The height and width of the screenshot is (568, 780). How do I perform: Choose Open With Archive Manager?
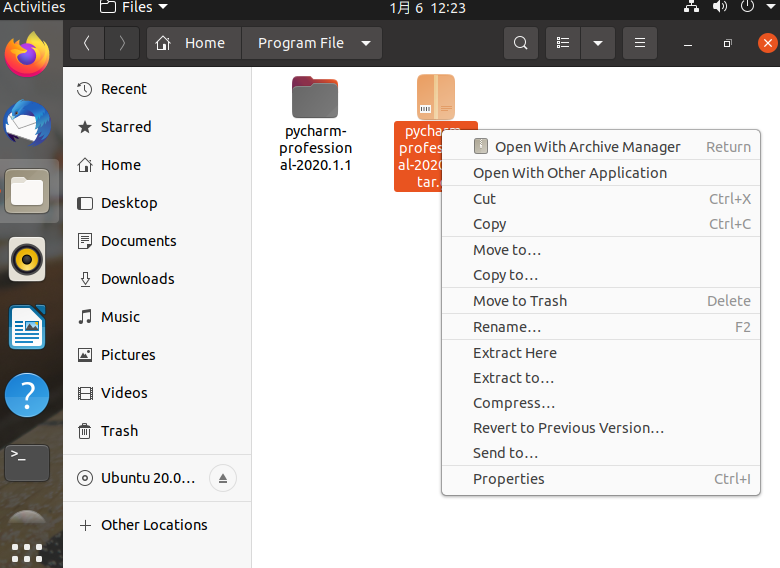pyautogui.click(x=601, y=147)
